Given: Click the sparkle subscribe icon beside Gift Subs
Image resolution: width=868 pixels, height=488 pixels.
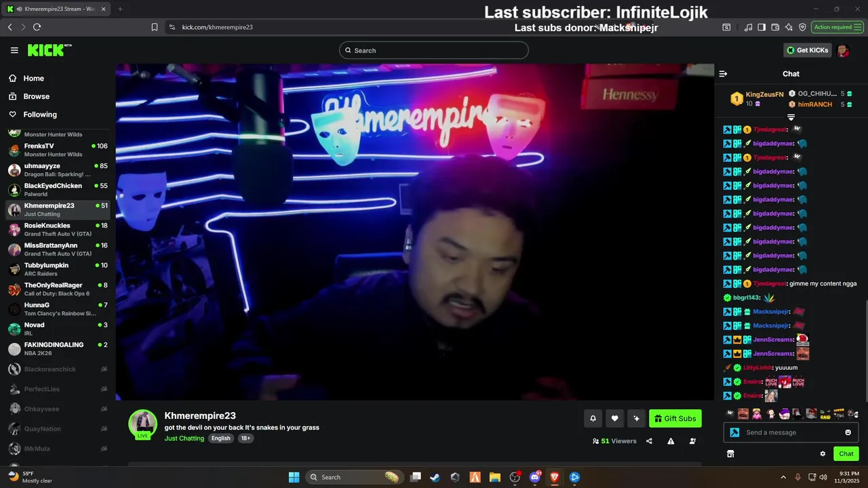Looking at the screenshot, I should point(636,418).
